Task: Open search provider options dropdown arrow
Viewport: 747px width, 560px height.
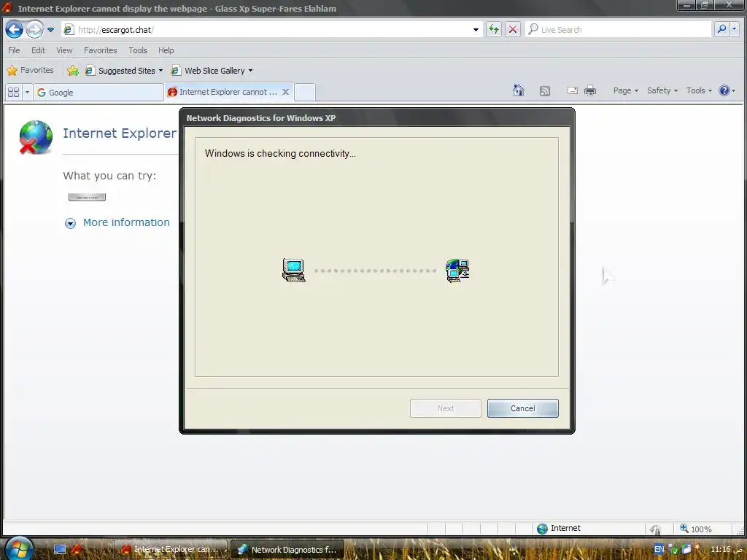Action: tap(734, 29)
